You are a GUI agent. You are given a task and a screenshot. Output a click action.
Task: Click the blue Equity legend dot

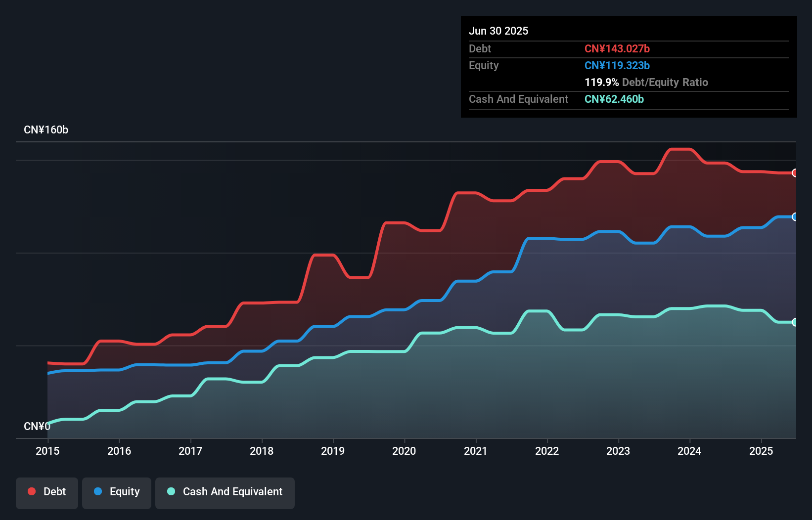click(98, 492)
